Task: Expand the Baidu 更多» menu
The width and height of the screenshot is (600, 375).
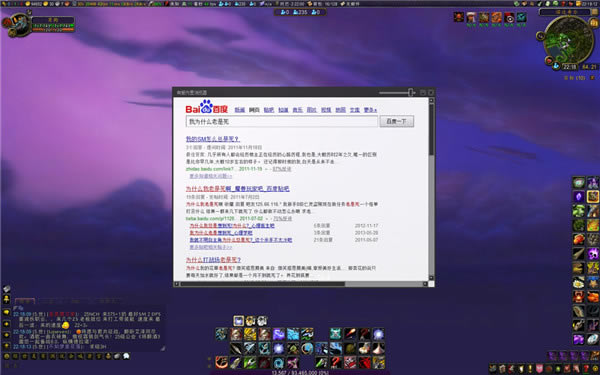Action: (x=370, y=110)
